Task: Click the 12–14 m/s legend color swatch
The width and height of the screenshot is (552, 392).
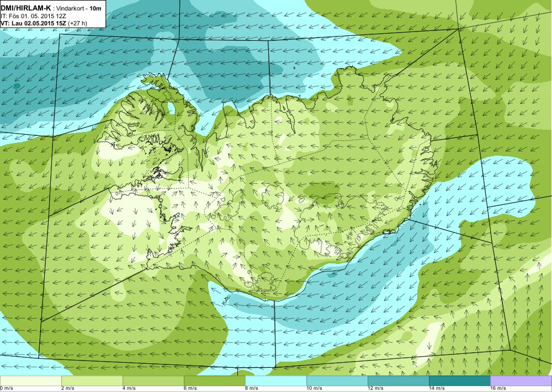Action: pyautogui.click(x=398, y=381)
